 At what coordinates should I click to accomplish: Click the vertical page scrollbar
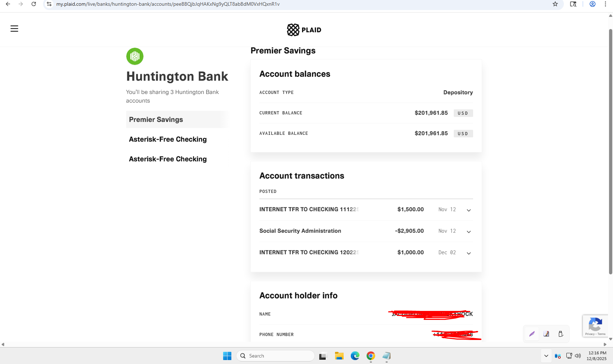[610, 151]
